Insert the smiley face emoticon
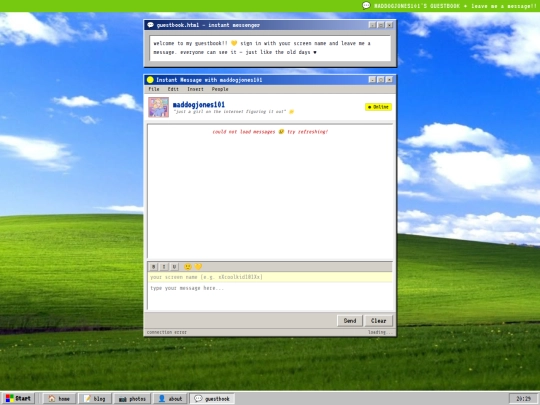 tap(188, 267)
